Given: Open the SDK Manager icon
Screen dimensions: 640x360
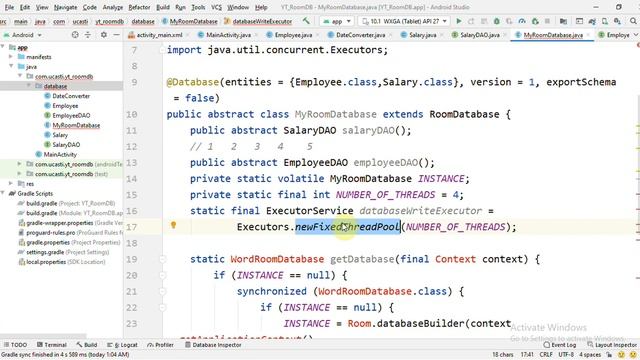Looking at the screenshot, I should tap(617, 21).
